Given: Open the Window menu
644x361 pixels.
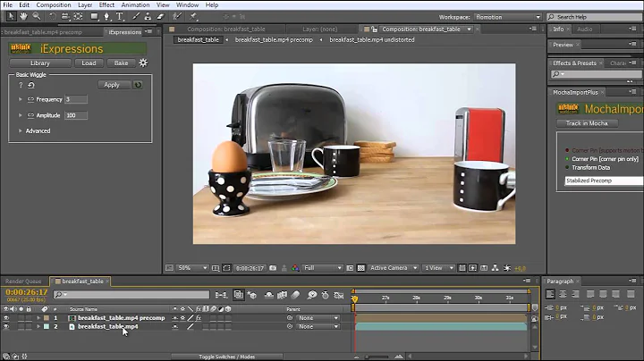Looking at the screenshot, I should coord(187,5).
